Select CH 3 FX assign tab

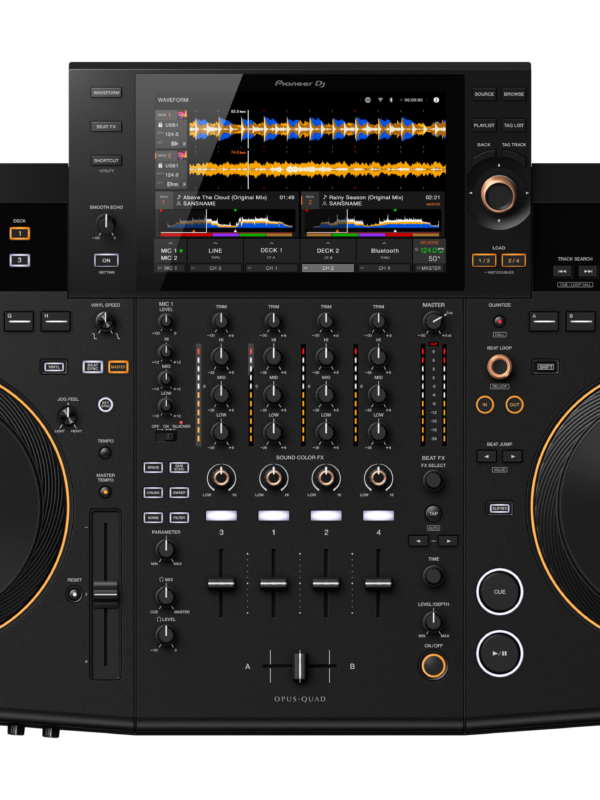(215, 268)
